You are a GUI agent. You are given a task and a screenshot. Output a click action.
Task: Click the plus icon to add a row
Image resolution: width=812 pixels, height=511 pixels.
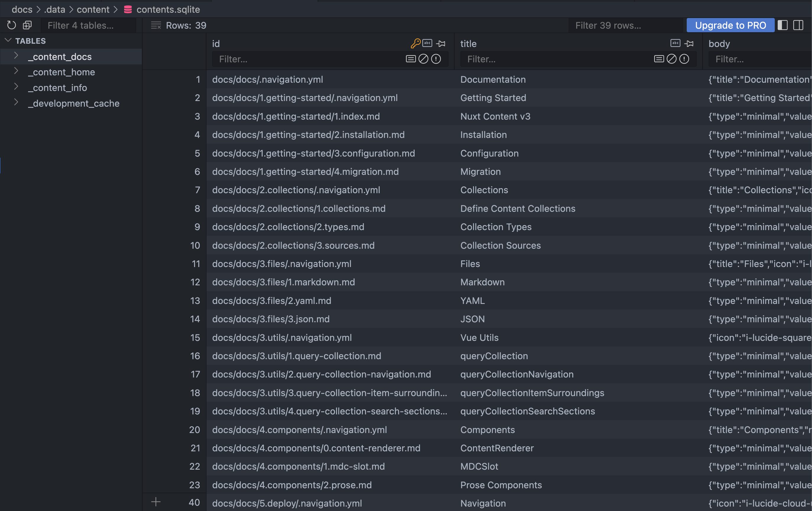coord(156,502)
